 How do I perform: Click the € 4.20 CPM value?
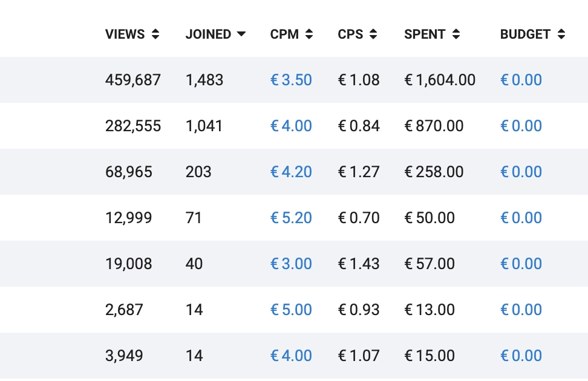tap(291, 172)
